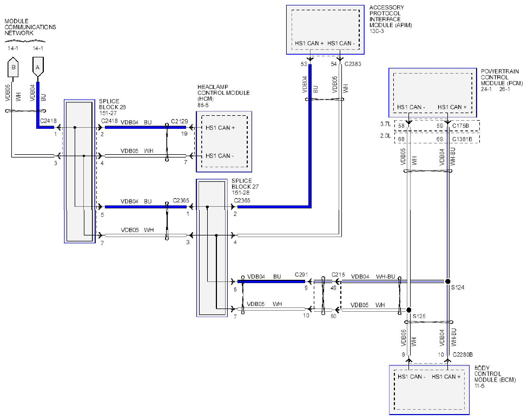Select the "C2383" connector label
Image resolution: width=528 pixels, height=420 pixels.
(x=353, y=64)
